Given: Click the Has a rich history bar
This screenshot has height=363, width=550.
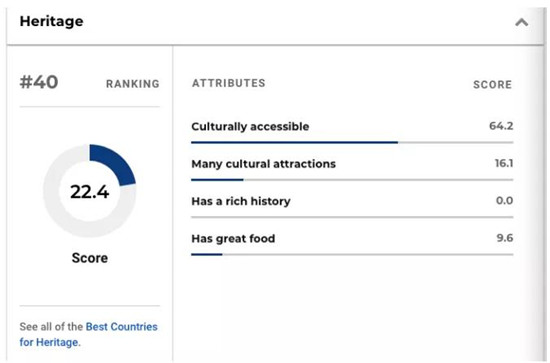Looking at the screenshot, I should 352,217.
